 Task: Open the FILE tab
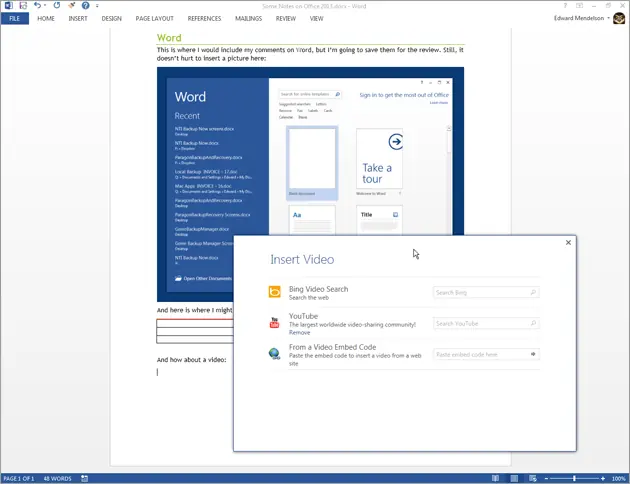pos(14,18)
